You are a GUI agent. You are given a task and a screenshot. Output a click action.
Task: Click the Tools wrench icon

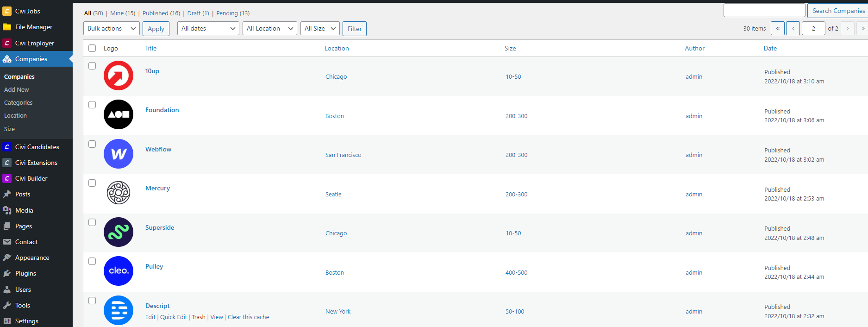(7, 305)
